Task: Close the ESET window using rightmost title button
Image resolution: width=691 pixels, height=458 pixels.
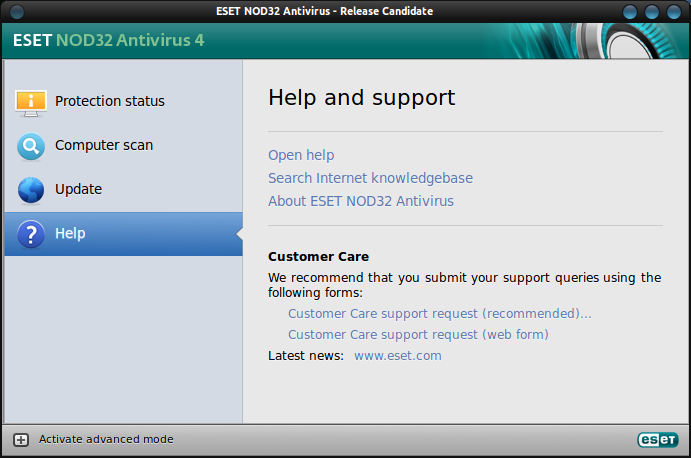Action: tap(673, 12)
